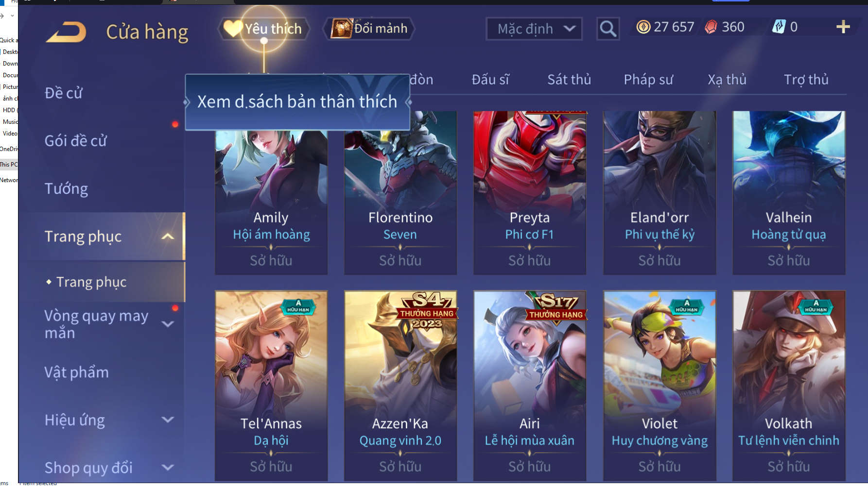Click the red ruby currency icon
Viewport: 868px width, 488px height.
click(711, 27)
